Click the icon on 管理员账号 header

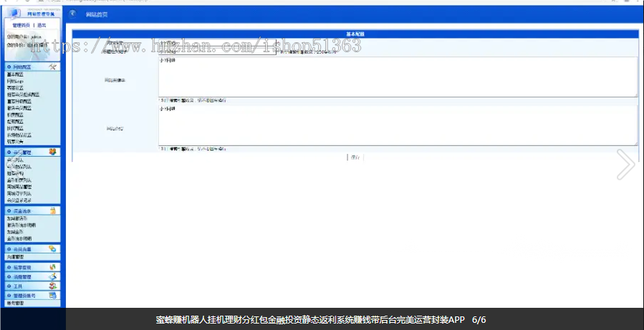tap(52, 296)
